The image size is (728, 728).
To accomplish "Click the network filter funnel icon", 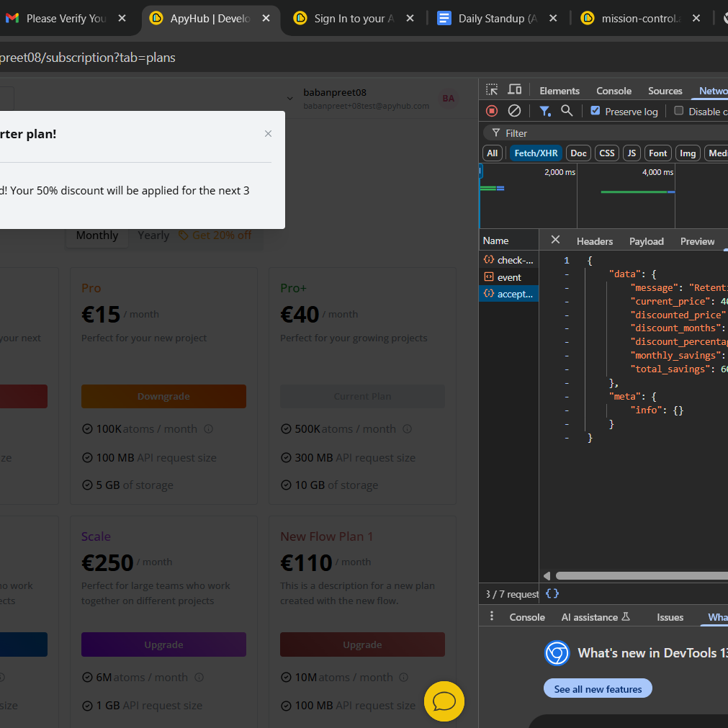I will (x=545, y=111).
